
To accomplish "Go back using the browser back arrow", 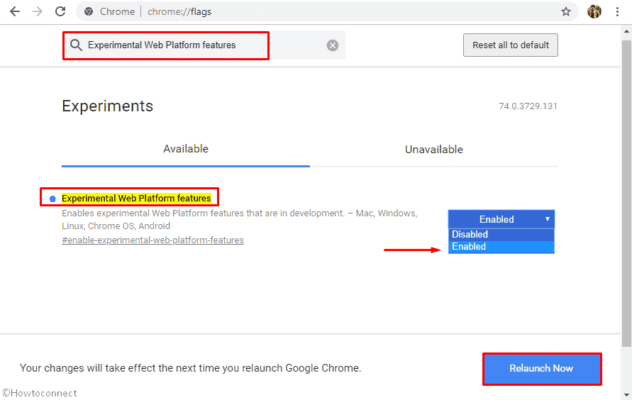I will 15,12.
